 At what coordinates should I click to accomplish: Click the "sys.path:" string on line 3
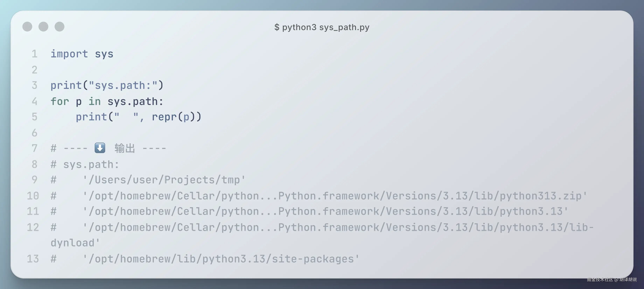(123, 86)
